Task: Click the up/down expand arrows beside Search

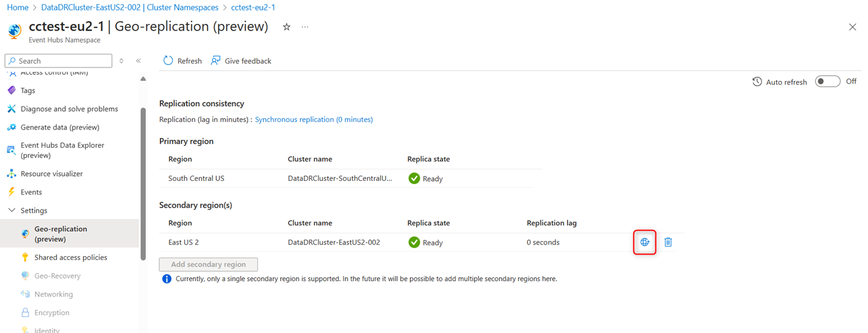Action: tap(121, 61)
